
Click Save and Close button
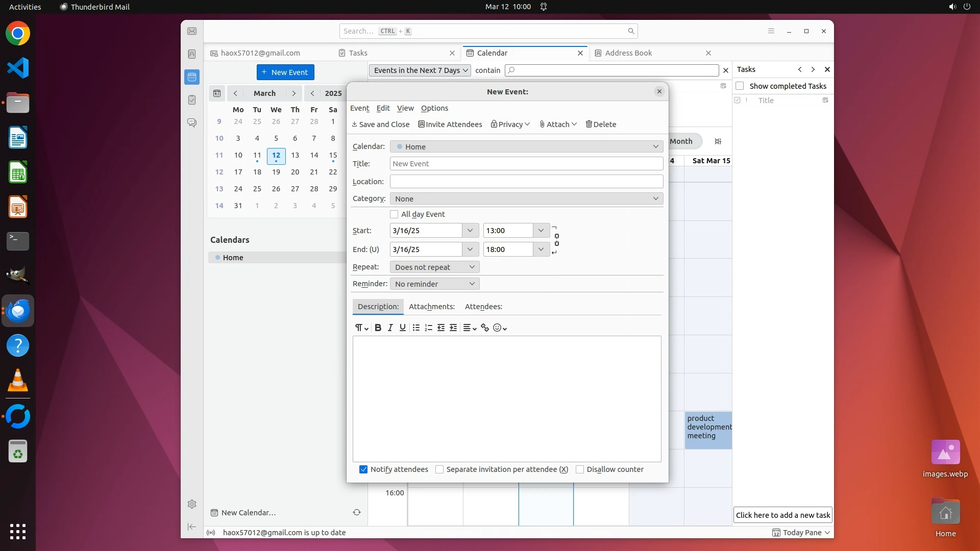click(x=381, y=124)
